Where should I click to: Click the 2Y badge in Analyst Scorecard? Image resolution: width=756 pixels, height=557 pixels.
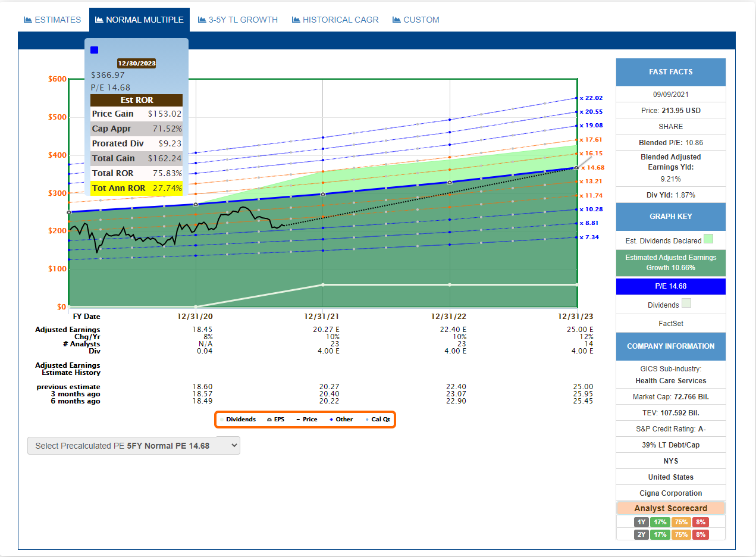(641, 534)
